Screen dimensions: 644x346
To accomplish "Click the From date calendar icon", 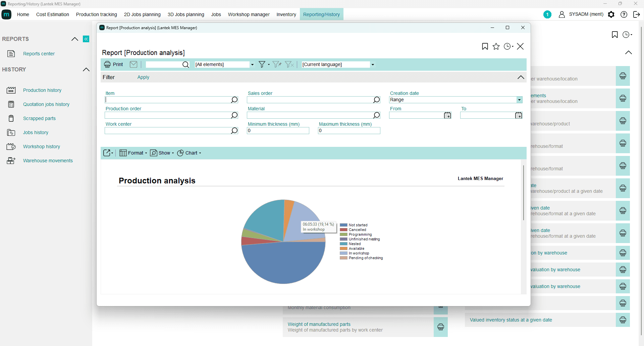I will pos(447,115).
